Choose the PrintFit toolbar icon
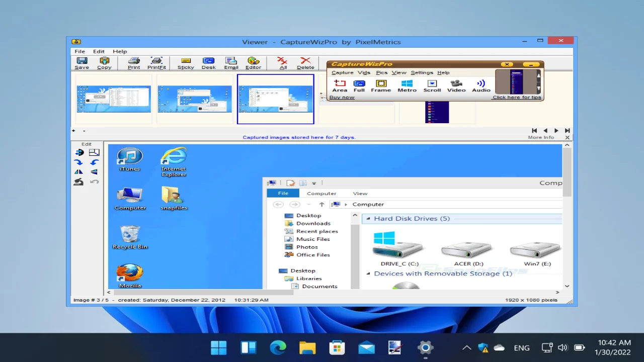The image size is (644, 362). [156, 63]
